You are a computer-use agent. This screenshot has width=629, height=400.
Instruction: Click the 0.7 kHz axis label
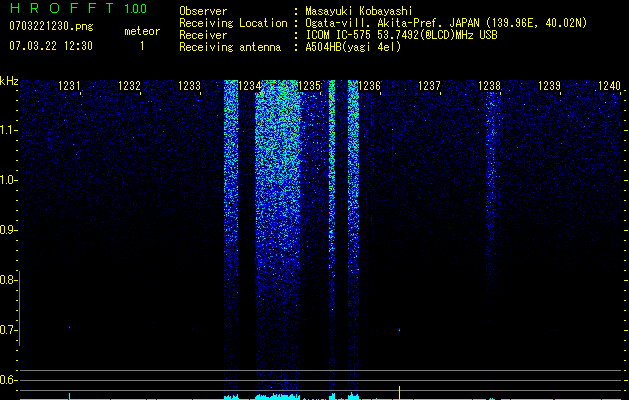coord(8,330)
